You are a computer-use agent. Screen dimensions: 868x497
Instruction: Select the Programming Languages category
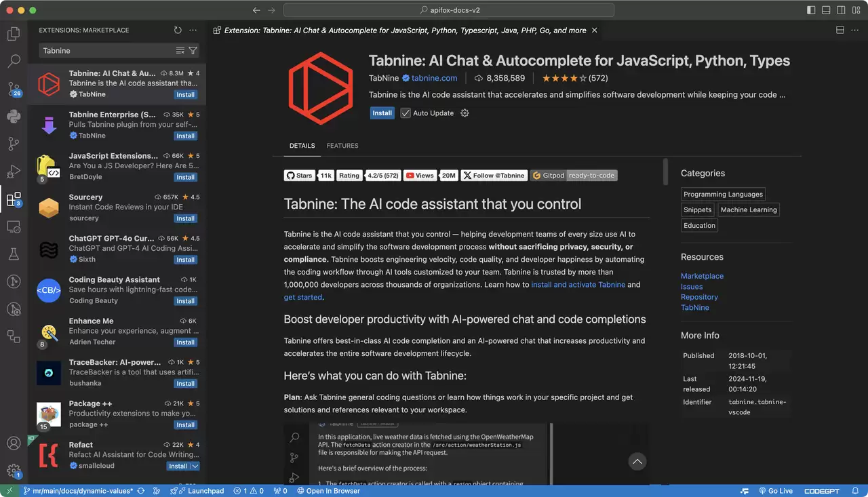pyautogui.click(x=723, y=195)
